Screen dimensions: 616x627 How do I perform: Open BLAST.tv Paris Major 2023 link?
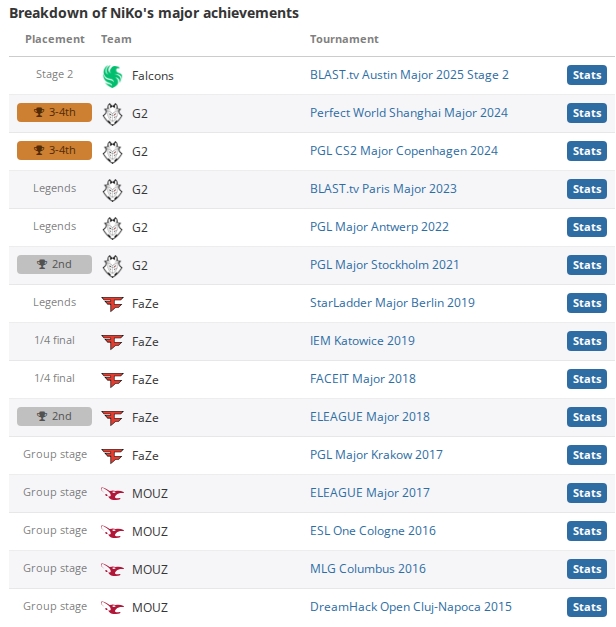click(x=383, y=189)
